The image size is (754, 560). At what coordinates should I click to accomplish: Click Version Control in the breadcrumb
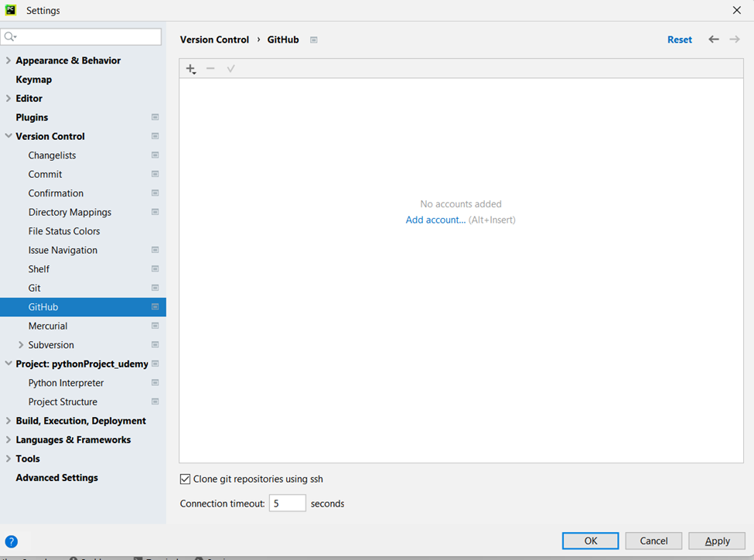[214, 40]
